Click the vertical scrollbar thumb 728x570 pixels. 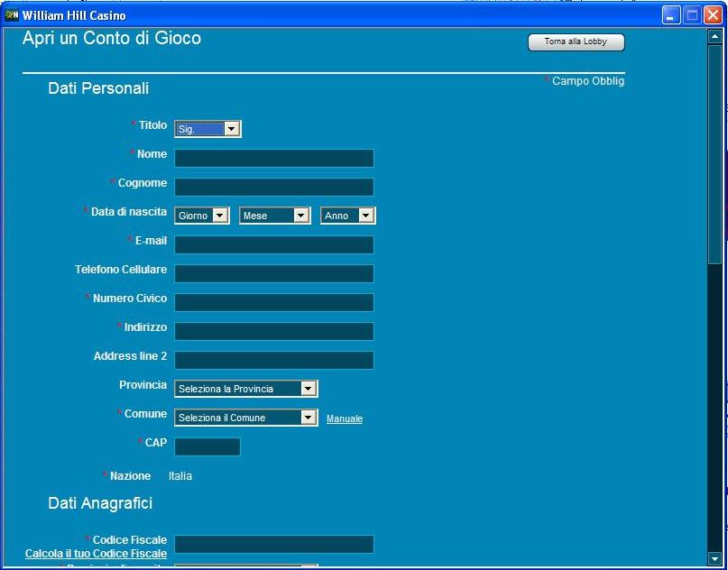pos(714,154)
